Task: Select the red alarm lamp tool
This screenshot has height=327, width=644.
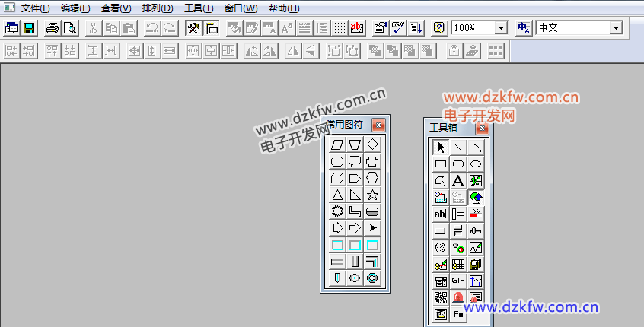Action: [x=458, y=297]
